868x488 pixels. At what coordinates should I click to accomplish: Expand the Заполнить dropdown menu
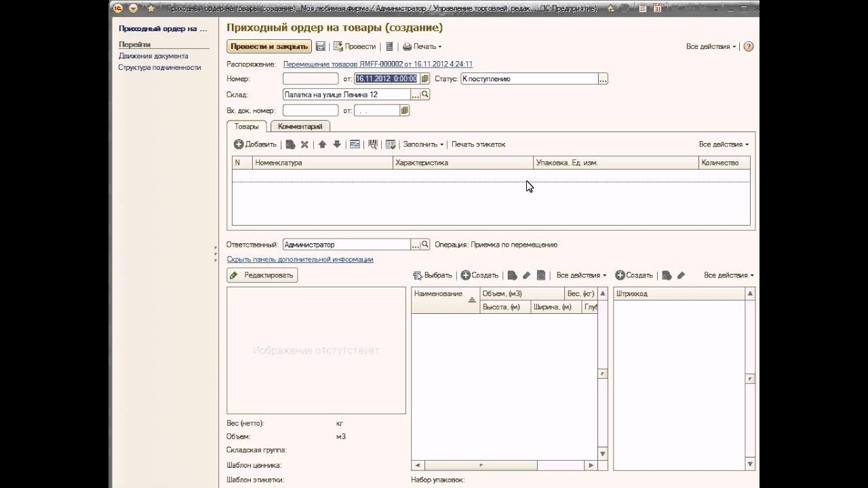(x=423, y=144)
